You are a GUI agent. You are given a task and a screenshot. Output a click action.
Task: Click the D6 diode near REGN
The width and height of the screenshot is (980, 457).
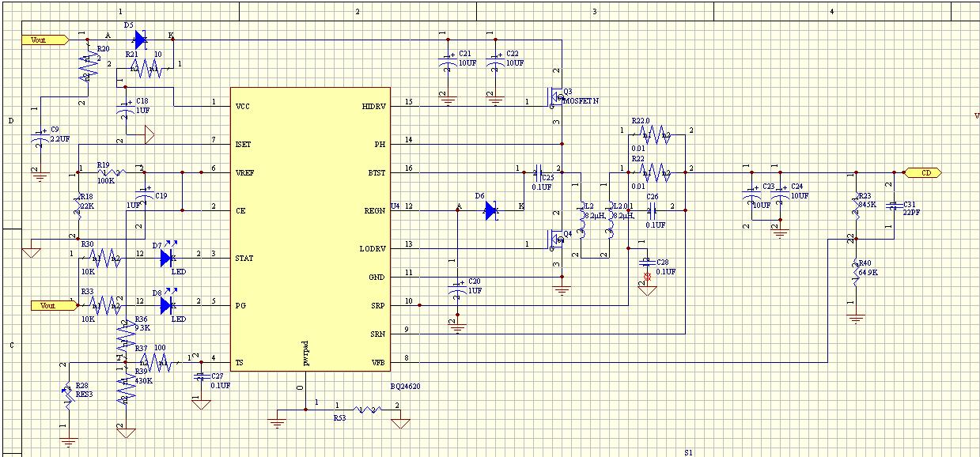tap(491, 210)
